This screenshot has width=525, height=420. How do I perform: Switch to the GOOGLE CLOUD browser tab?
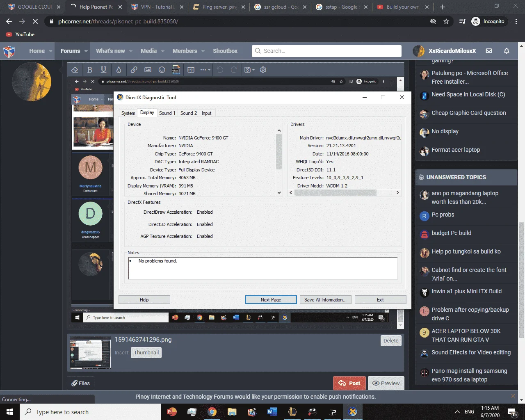pos(34,7)
